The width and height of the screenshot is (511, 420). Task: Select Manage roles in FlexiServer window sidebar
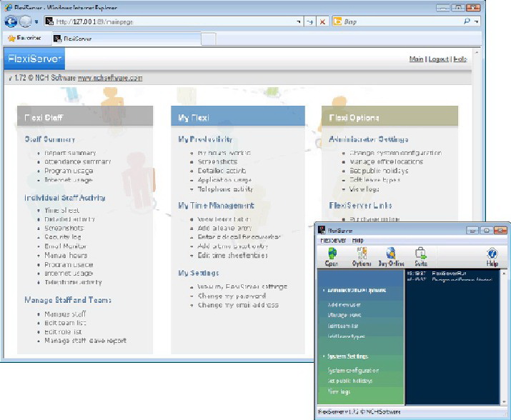pos(344,316)
